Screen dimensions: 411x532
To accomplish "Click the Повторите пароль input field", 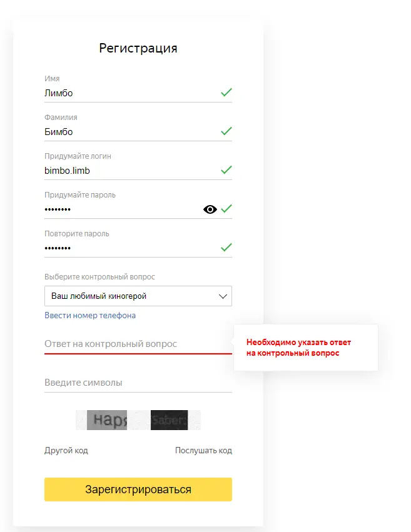I will [x=138, y=248].
